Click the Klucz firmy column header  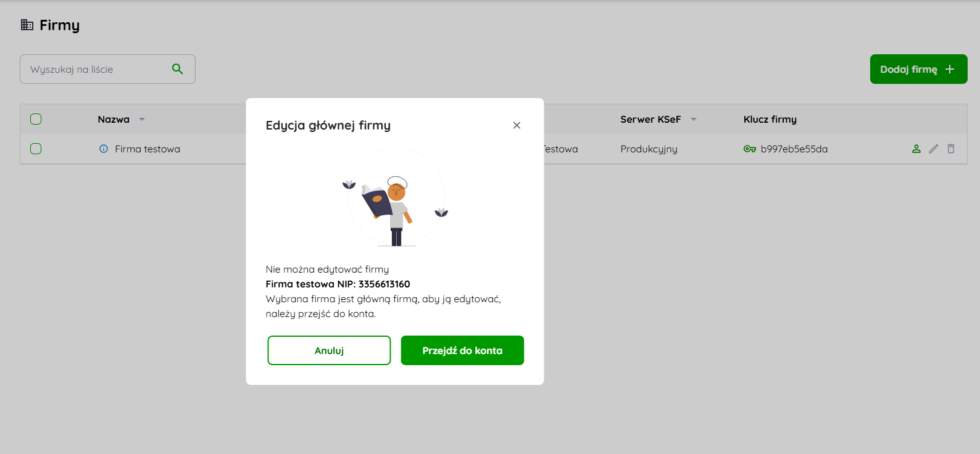pyautogui.click(x=770, y=120)
